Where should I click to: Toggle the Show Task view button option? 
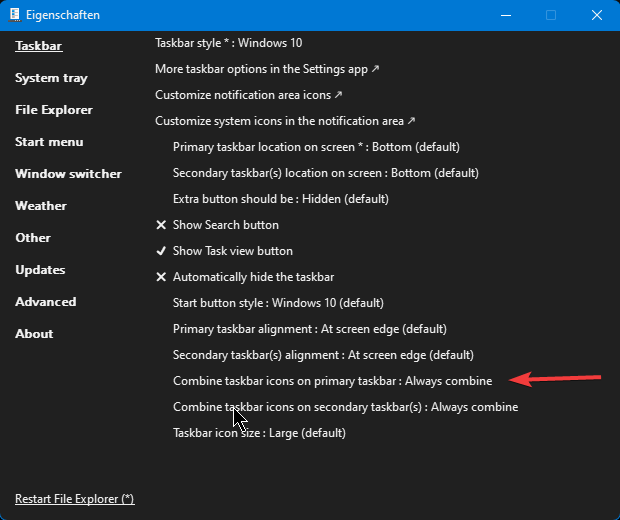tap(232, 251)
